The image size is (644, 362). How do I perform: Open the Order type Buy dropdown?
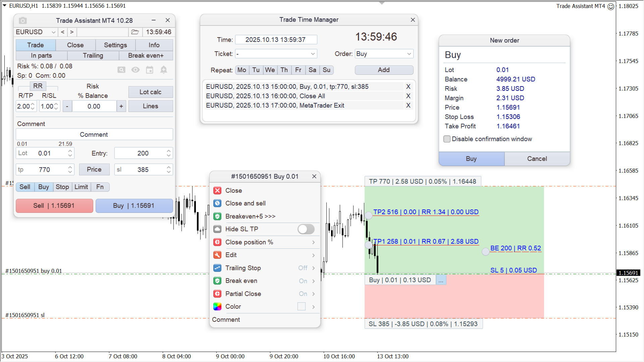[409, 54]
